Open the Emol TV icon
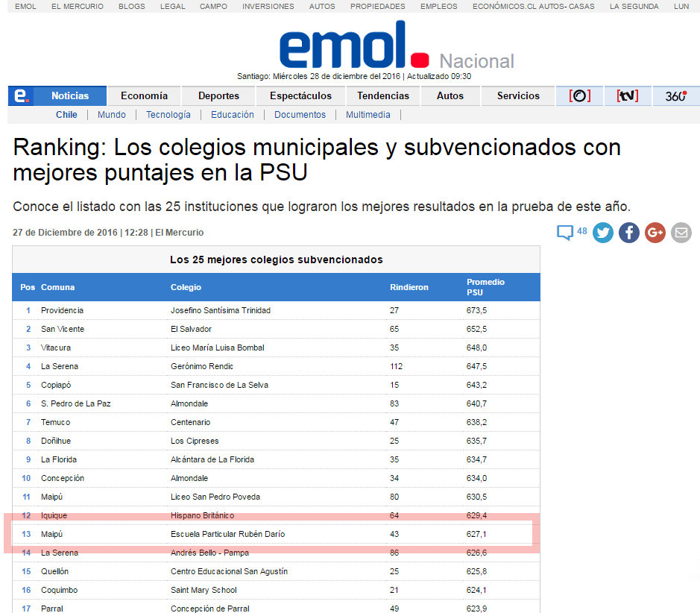Screen dimensions: 700x613 (x=627, y=96)
